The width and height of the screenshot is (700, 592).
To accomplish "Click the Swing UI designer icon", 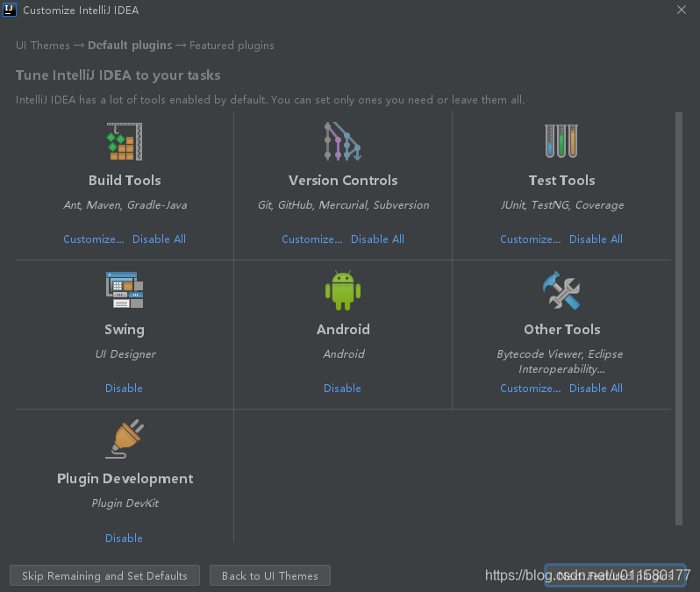I will pos(125,290).
